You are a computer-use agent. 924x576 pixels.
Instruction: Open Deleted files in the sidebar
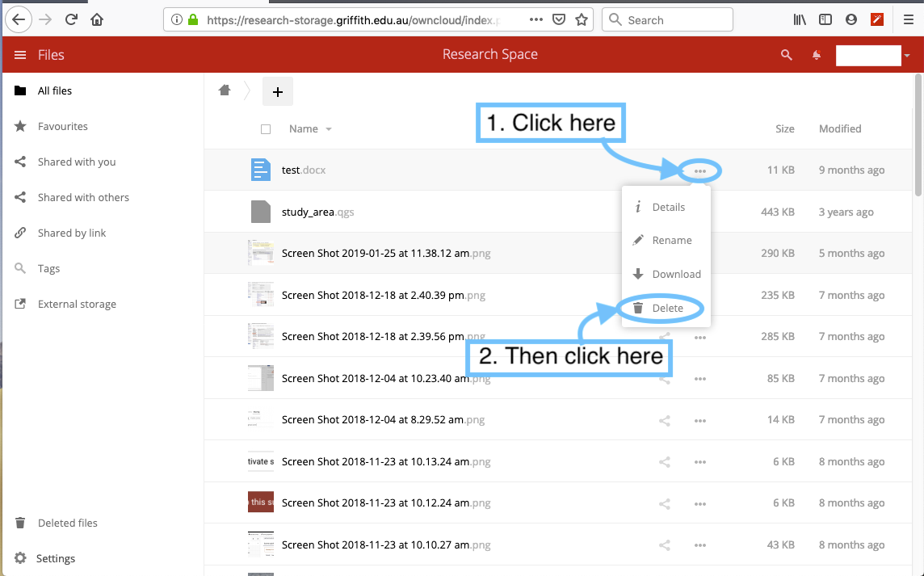point(68,523)
